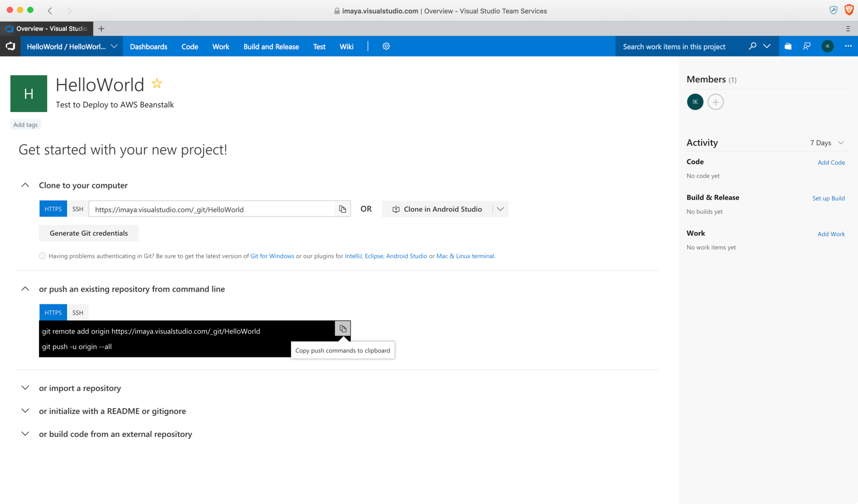This screenshot has height=504, width=858.
Task: Copy push commands to clipboard
Action: (x=342, y=328)
